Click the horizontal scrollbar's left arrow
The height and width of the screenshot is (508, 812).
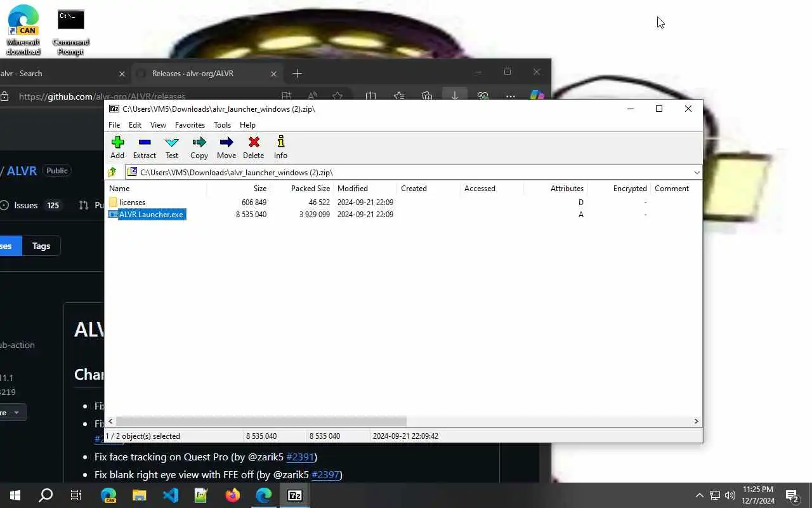[111, 421]
